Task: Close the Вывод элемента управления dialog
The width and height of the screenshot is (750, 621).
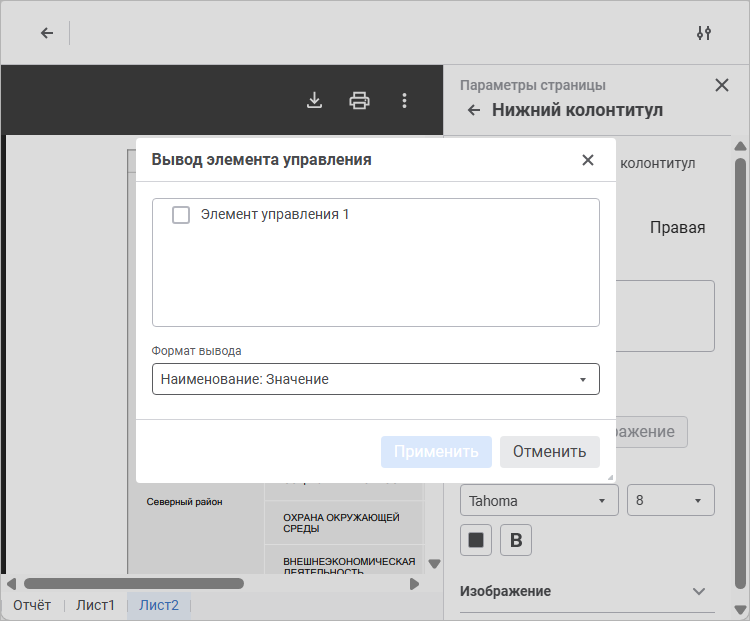Action: click(588, 160)
